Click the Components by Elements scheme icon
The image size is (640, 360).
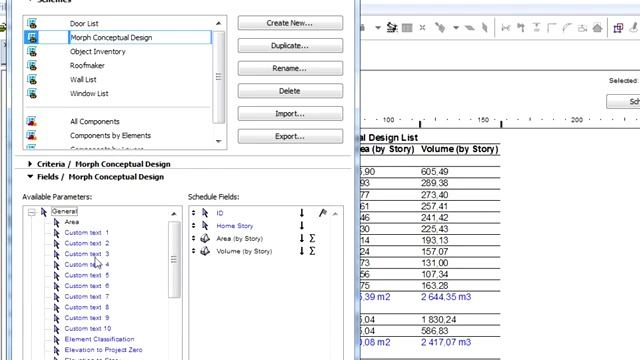coord(32,135)
